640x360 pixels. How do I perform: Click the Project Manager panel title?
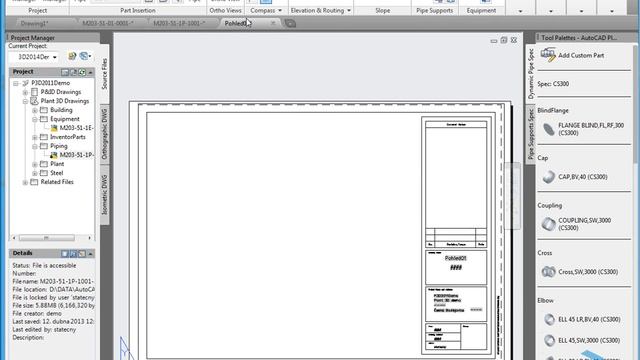pyautogui.click(x=33, y=38)
